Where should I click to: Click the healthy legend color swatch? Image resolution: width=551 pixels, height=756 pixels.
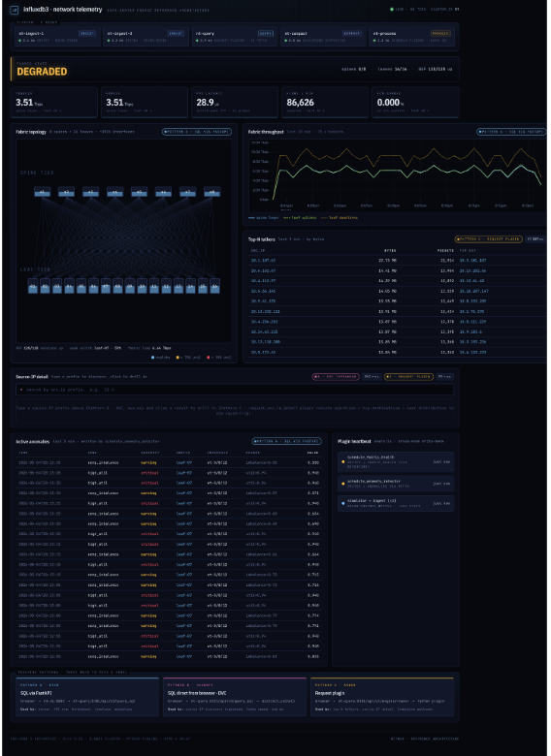pos(153,358)
